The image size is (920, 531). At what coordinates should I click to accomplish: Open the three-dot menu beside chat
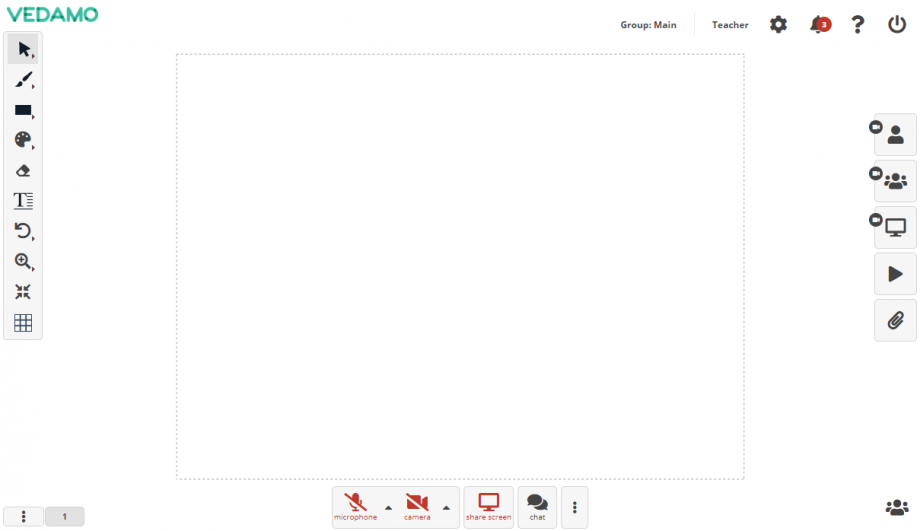coord(575,507)
